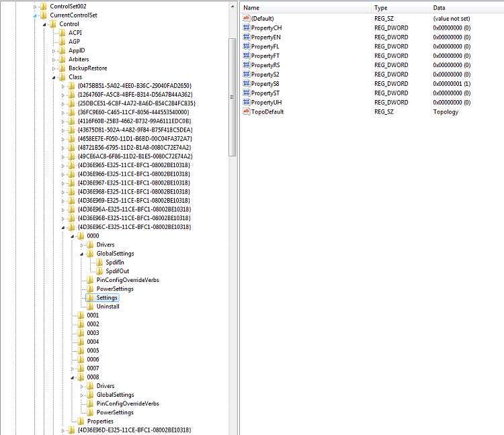Click the tree pane vertical scrollbar thumb
504x435 pixels.
[233, 97]
